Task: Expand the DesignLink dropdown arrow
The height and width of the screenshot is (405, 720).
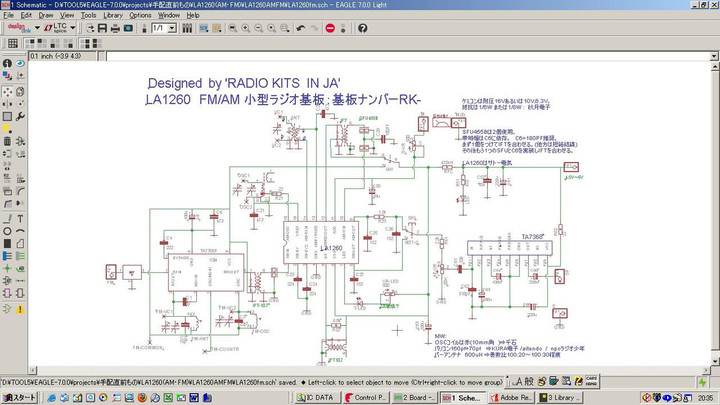Action: coord(37,29)
